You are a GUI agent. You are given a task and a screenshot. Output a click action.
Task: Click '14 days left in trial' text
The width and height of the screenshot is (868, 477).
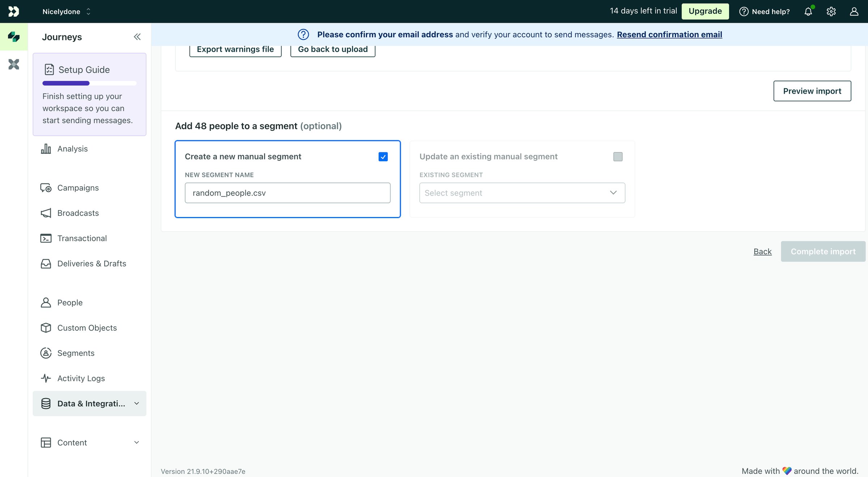point(643,11)
